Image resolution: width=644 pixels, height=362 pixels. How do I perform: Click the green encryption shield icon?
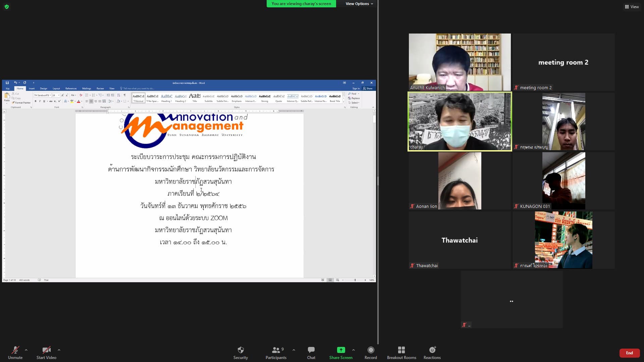click(7, 7)
